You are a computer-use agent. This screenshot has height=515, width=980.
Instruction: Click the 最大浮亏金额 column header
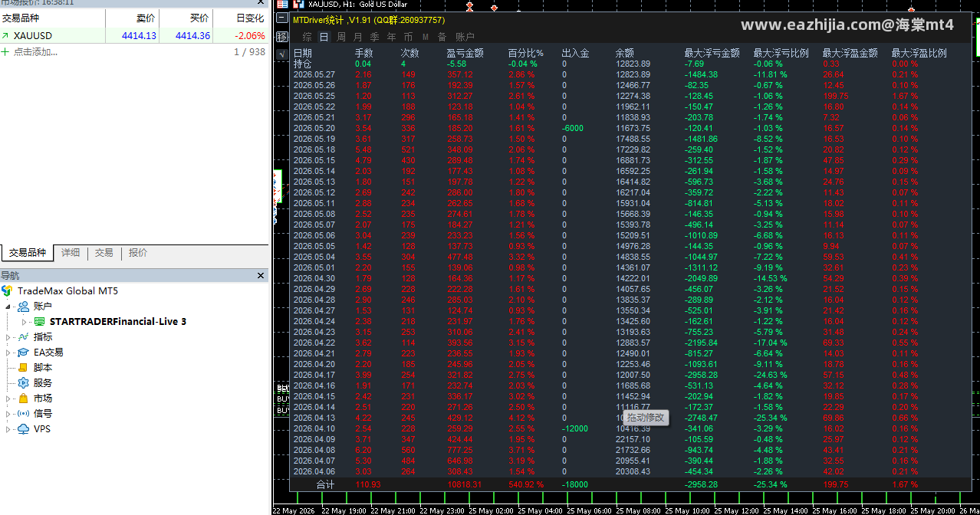pyautogui.click(x=712, y=53)
